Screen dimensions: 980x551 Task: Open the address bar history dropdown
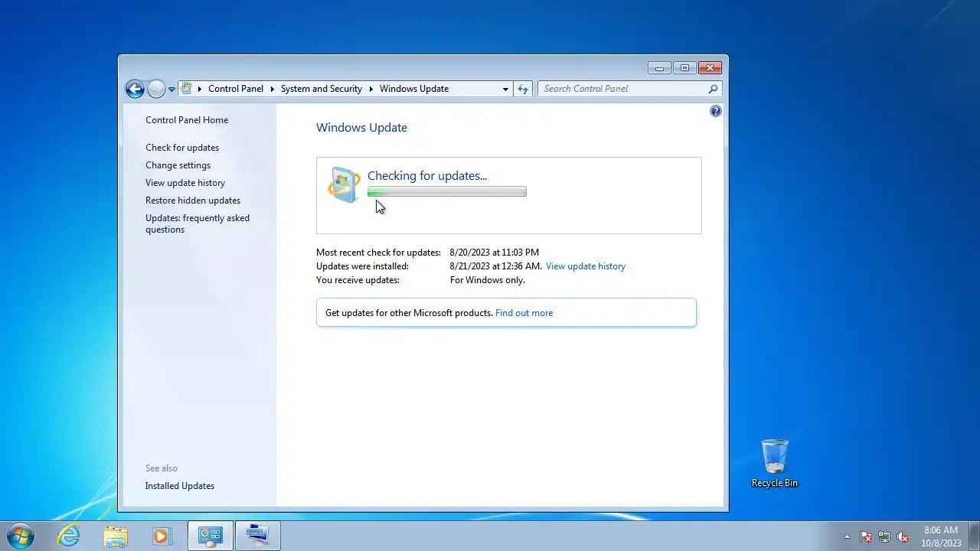click(505, 89)
